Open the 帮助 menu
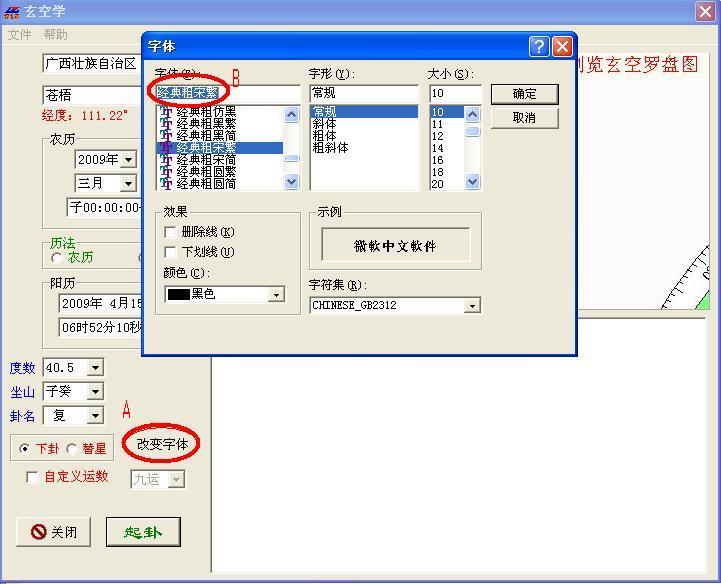Screen dimensions: 721x584 56,35
